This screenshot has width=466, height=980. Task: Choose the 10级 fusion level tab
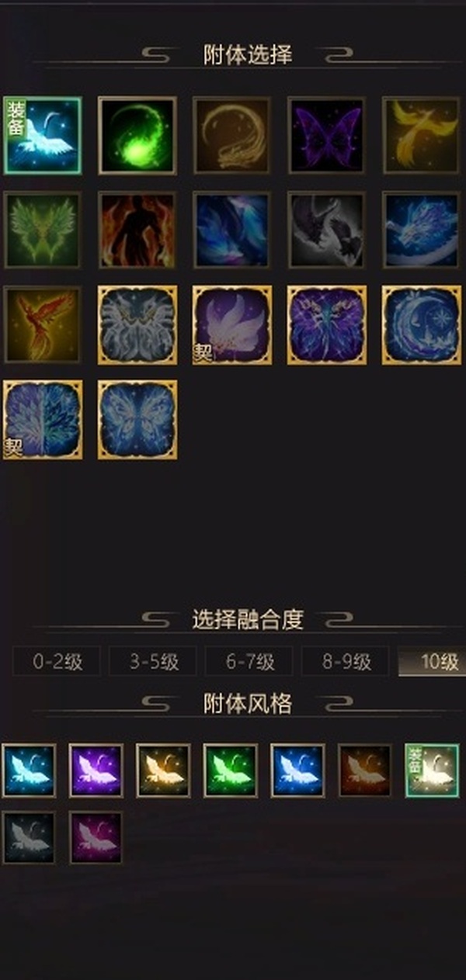[x=433, y=662]
